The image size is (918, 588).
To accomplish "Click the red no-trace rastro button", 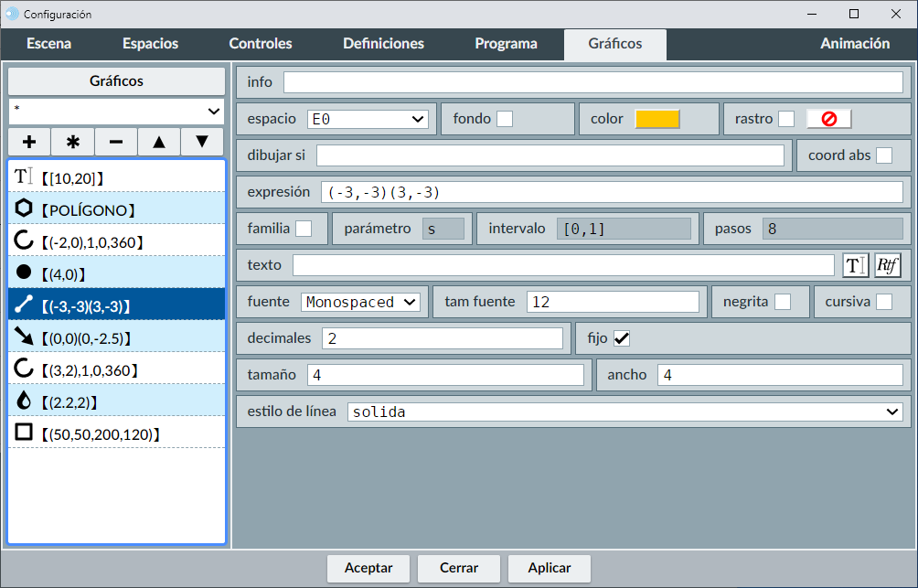I will [828, 119].
